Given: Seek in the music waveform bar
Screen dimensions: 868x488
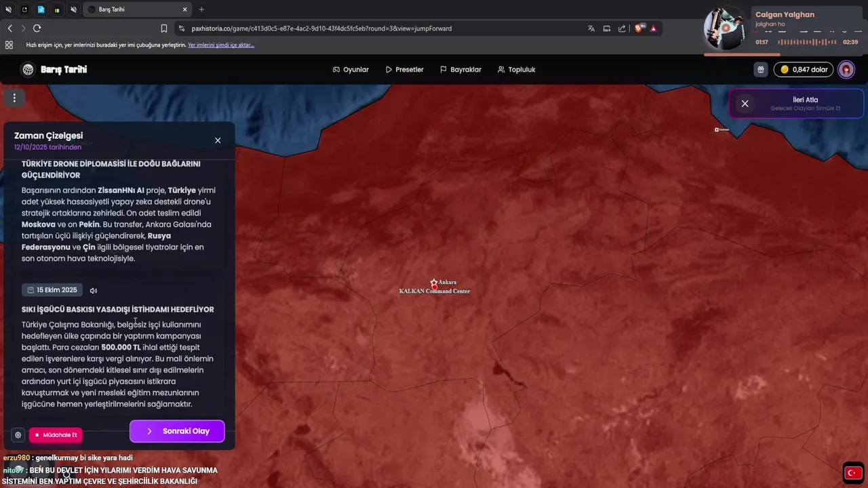Looking at the screenshot, I should pyautogui.click(x=806, y=42).
